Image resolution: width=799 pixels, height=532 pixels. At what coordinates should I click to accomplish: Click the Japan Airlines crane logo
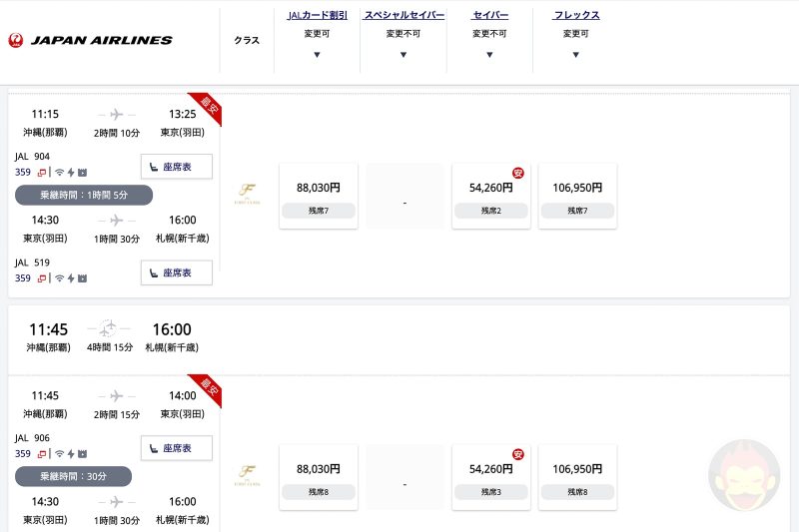[15, 41]
